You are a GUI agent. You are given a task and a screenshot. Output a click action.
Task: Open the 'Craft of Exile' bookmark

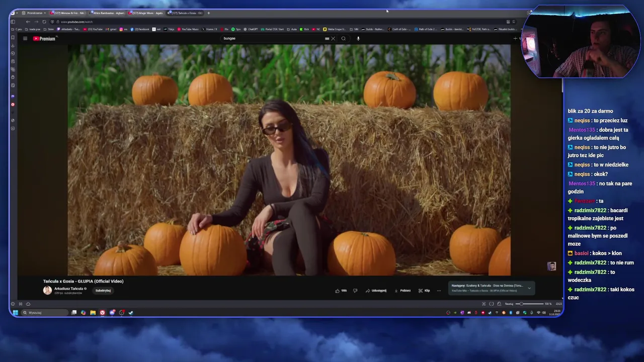click(x=399, y=29)
